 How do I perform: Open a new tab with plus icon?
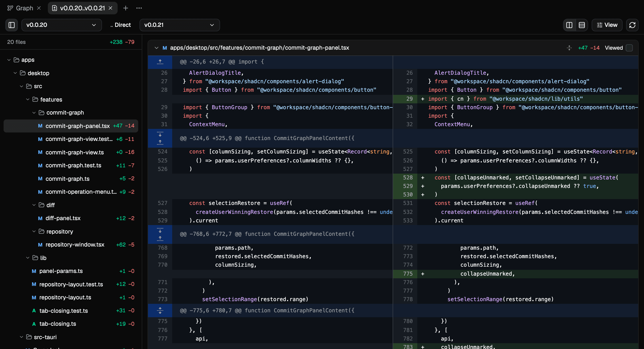(125, 8)
